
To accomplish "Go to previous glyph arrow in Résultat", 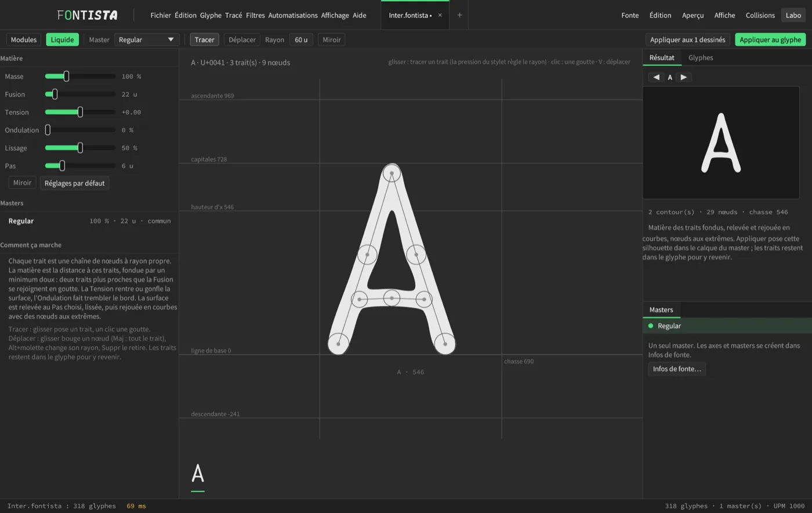I will click(656, 77).
